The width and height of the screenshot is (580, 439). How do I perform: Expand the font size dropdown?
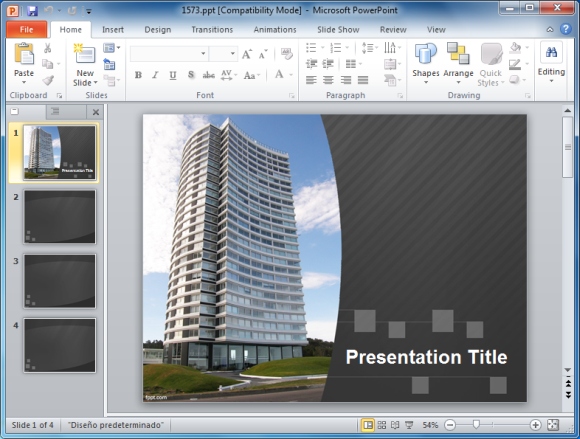tap(233, 54)
